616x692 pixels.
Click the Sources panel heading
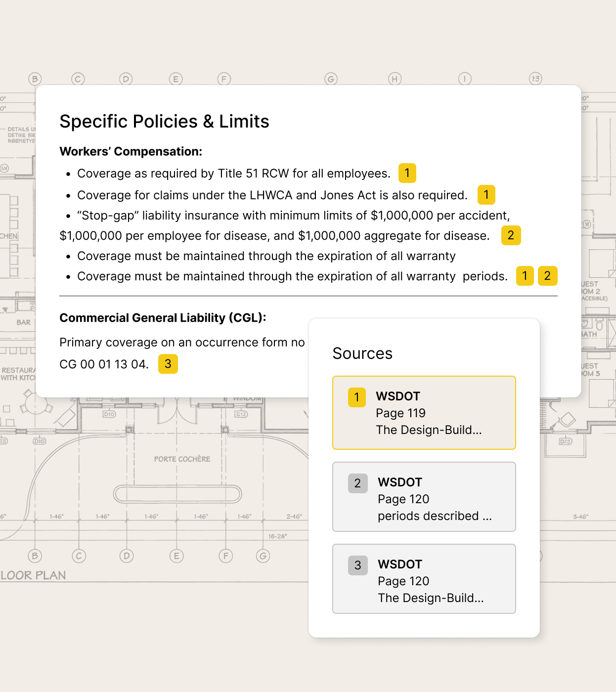click(x=362, y=353)
